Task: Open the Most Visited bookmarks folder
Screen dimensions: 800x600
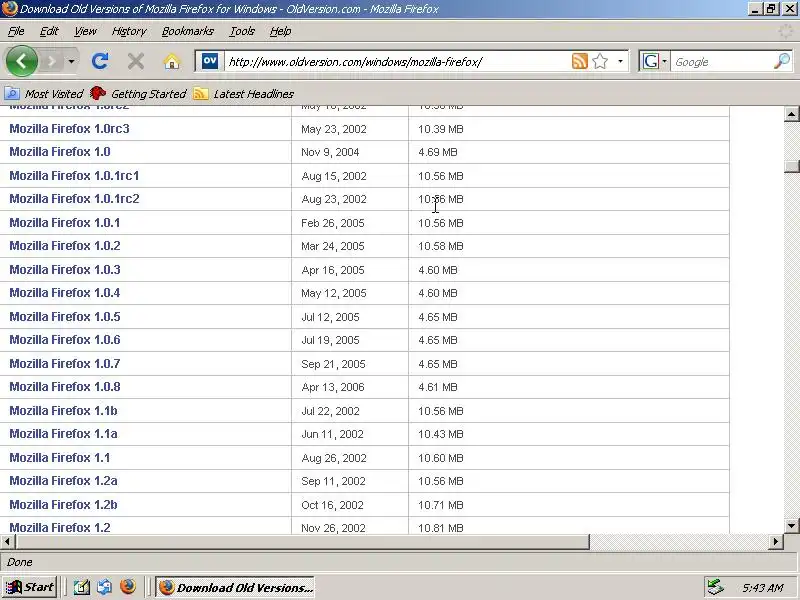Action: tap(44, 94)
